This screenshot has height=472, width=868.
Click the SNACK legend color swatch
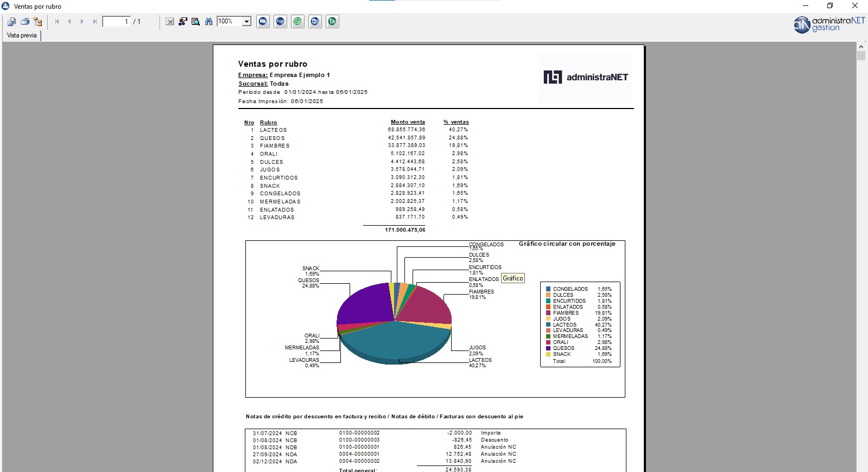point(548,354)
